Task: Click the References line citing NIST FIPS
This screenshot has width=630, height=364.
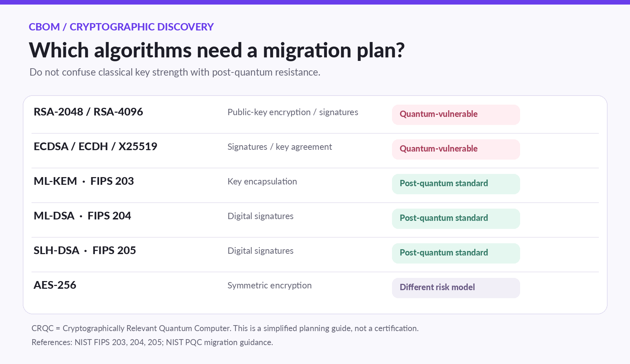Action: 152,342
